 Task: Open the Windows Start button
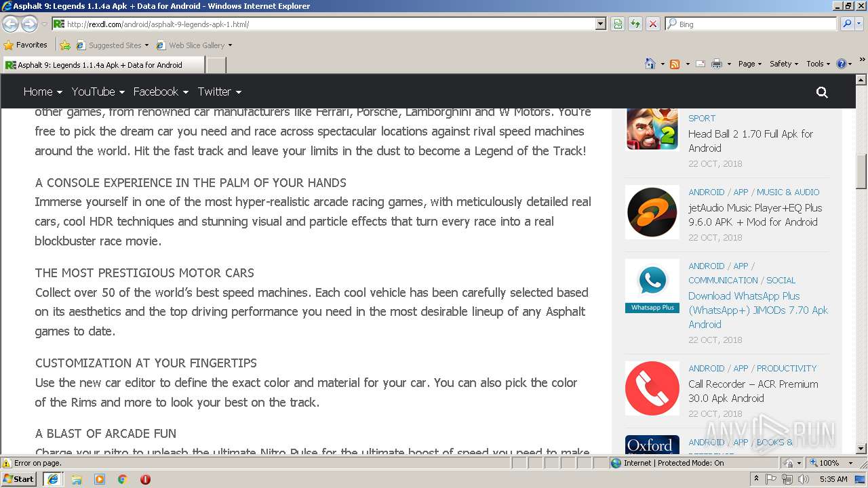tap(18, 479)
